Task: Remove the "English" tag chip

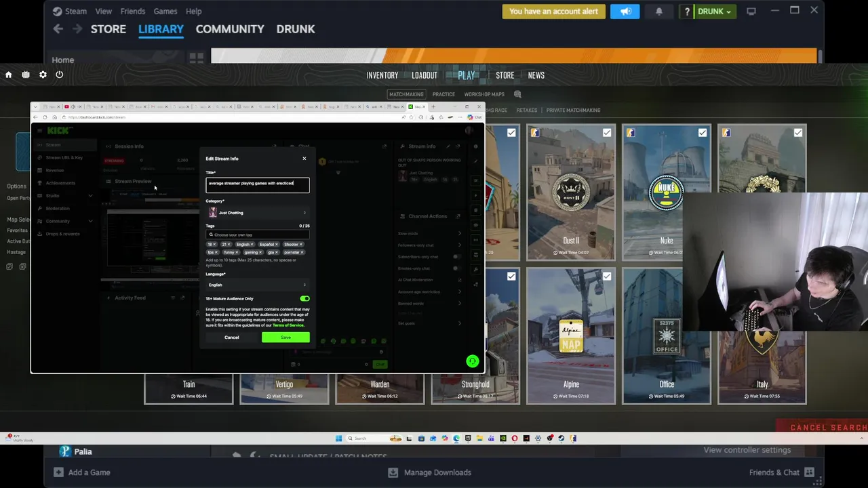Action: tap(252, 244)
